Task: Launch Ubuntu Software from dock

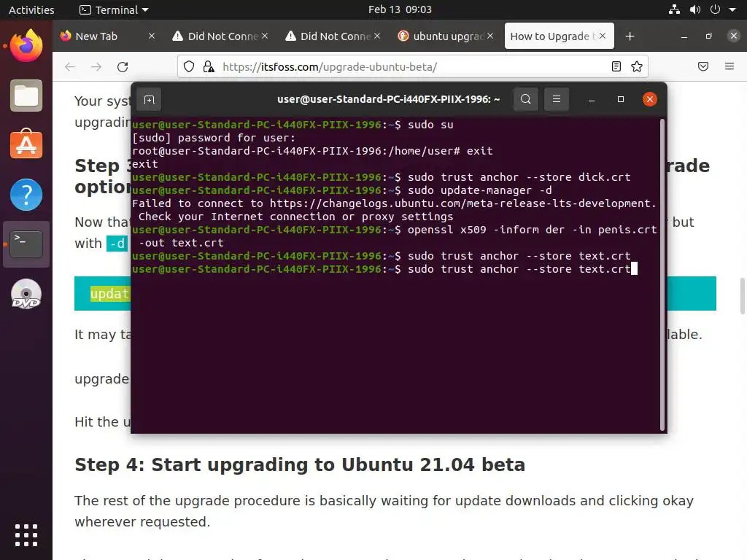Action: coord(26,144)
